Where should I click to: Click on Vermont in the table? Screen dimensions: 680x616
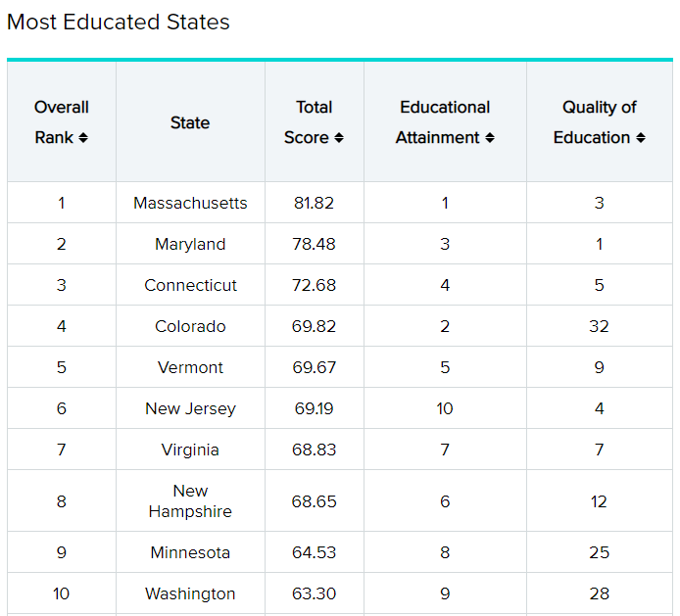coord(190,367)
